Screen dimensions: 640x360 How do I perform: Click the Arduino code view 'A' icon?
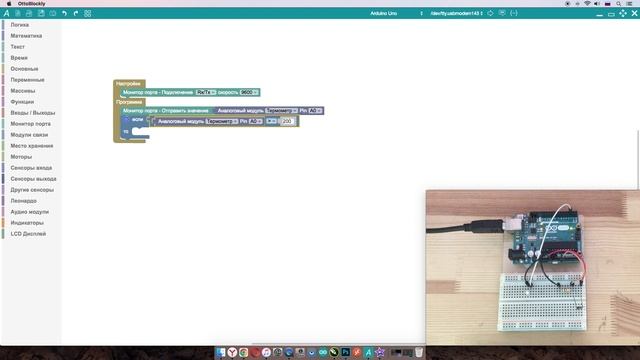coord(7,13)
